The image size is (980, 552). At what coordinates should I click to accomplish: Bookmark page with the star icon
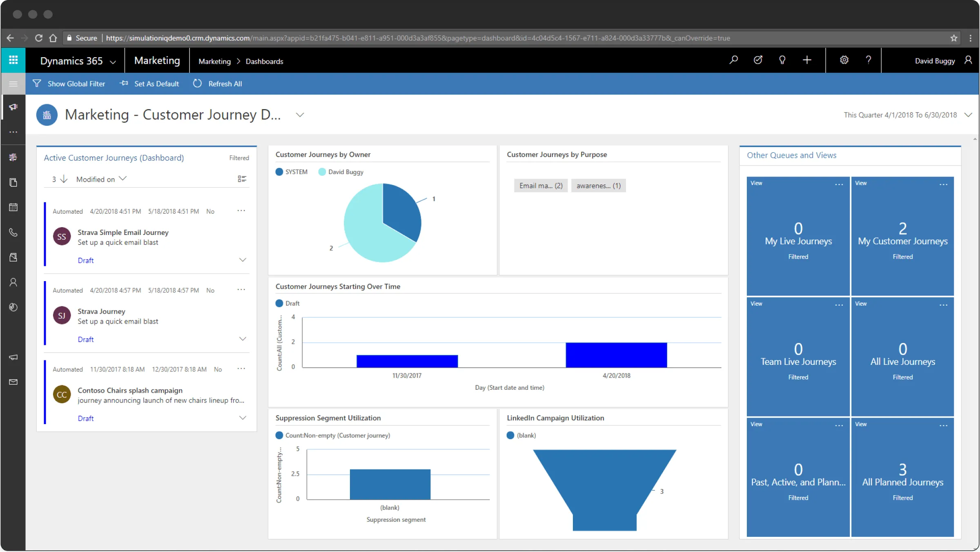point(953,38)
